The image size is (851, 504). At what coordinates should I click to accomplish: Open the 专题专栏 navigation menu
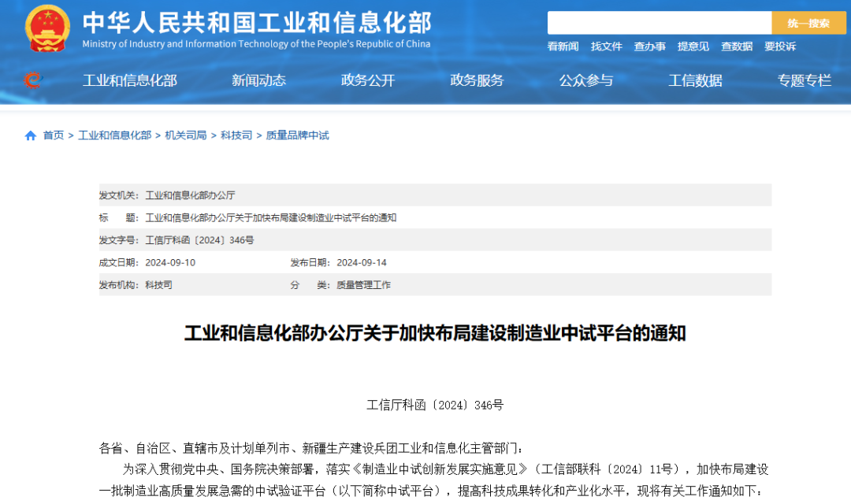pos(804,80)
